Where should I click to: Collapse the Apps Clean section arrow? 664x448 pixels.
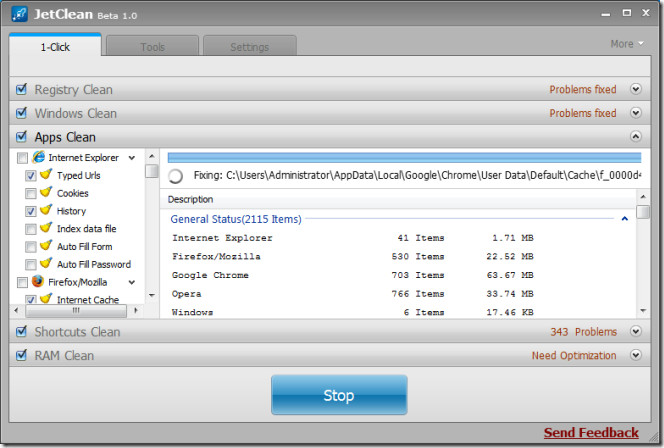[x=636, y=136]
